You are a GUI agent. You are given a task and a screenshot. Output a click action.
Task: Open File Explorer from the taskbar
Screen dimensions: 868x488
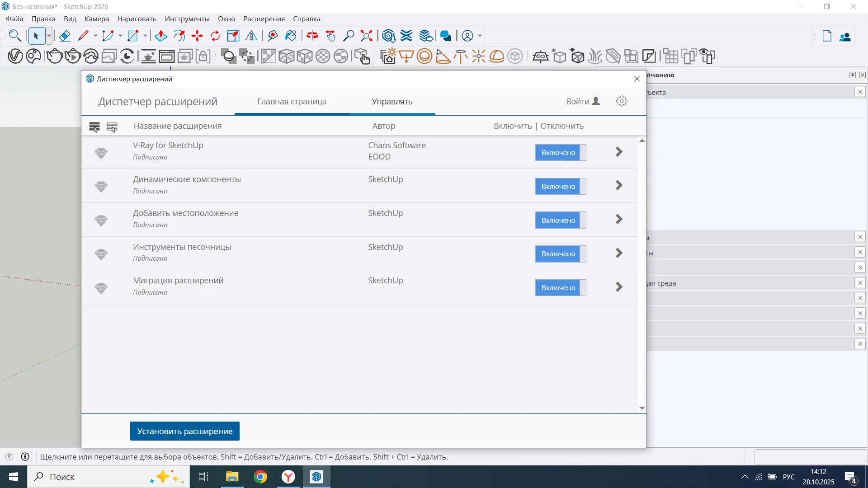tap(232, 477)
